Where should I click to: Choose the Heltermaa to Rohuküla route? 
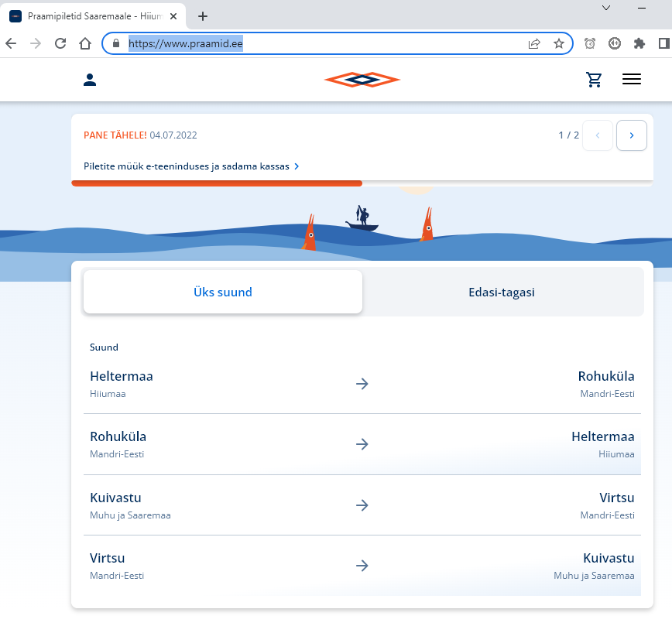point(362,384)
